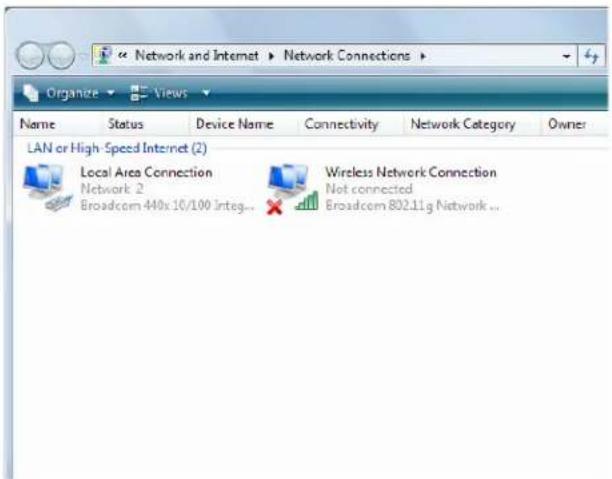Click the Forward navigation button

pyautogui.click(x=61, y=55)
